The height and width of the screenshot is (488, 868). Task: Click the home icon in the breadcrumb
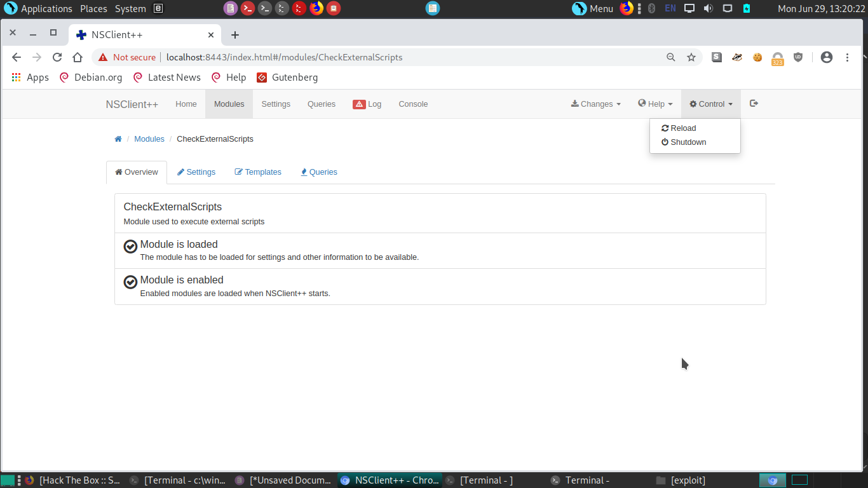coord(118,139)
